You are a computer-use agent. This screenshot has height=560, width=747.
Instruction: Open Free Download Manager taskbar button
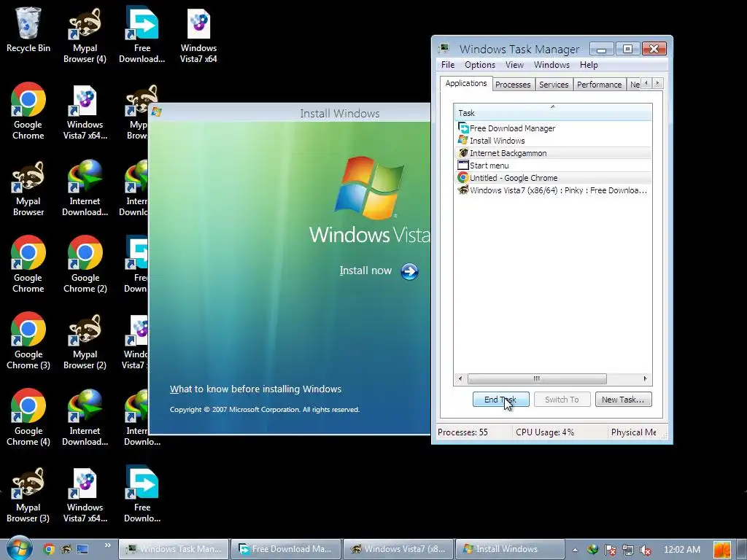(286, 549)
